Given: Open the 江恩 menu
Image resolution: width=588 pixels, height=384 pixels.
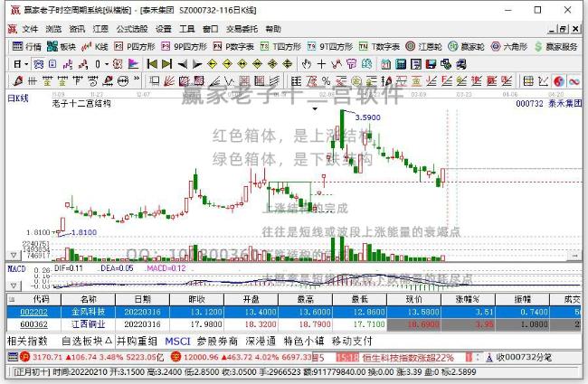Looking at the screenshot, I should [x=100, y=29].
